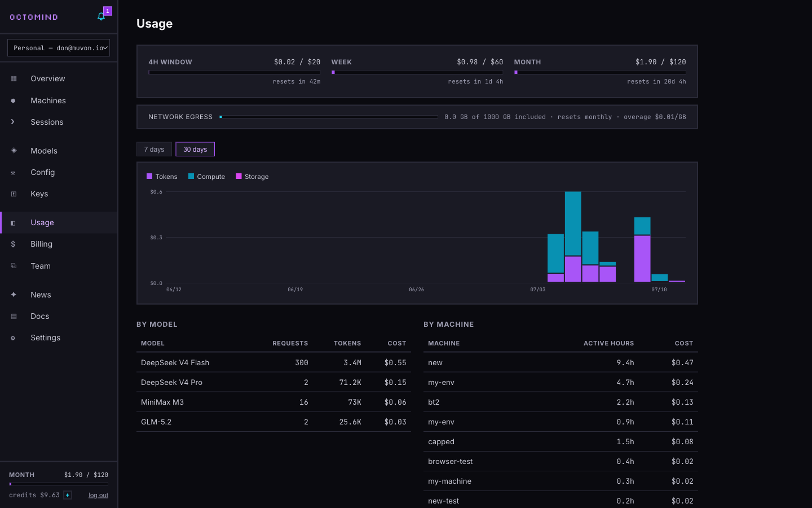Screen dimensions: 812x508
Task: Click the 07/10 axis label
Action: 659,290
